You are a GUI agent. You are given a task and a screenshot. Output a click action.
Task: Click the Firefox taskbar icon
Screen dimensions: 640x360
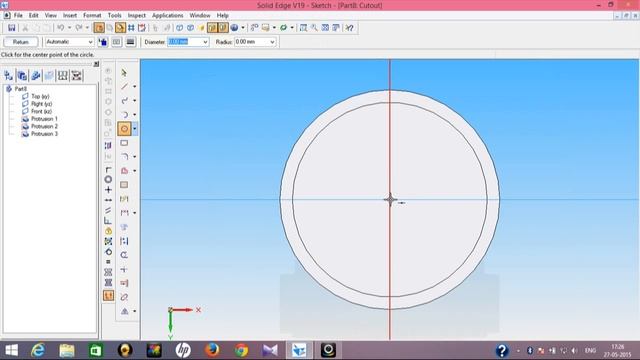point(212,350)
